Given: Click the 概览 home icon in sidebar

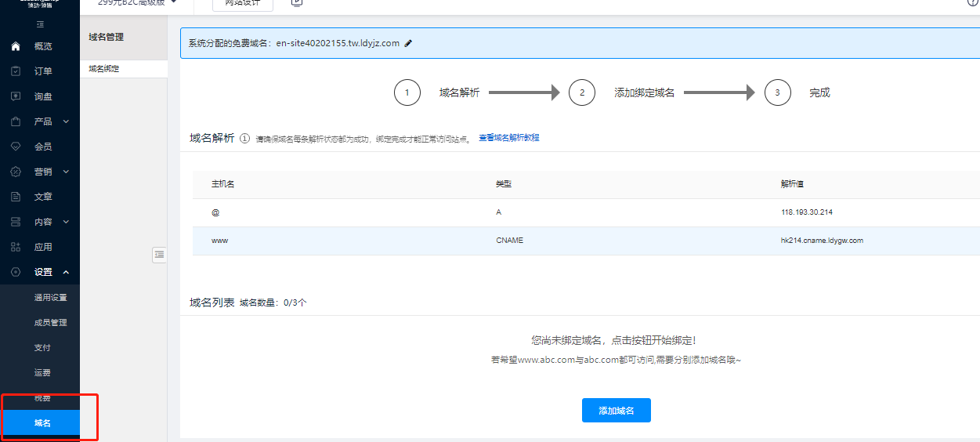Looking at the screenshot, I should pyautogui.click(x=16, y=46).
